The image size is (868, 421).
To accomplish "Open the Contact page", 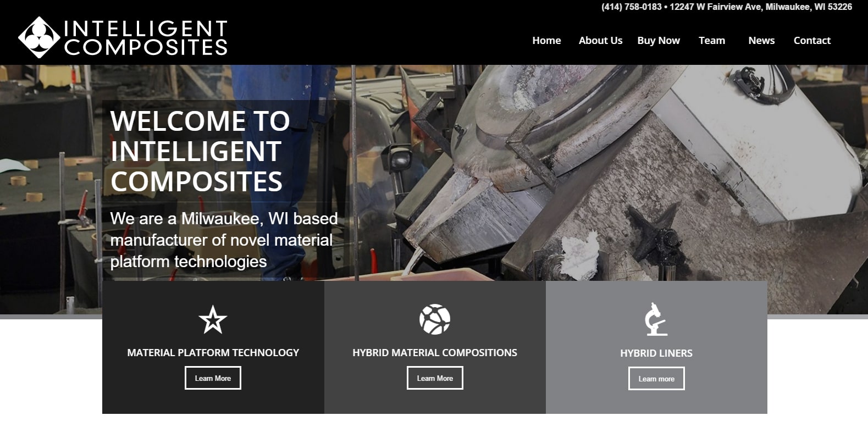I will click(x=812, y=41).
